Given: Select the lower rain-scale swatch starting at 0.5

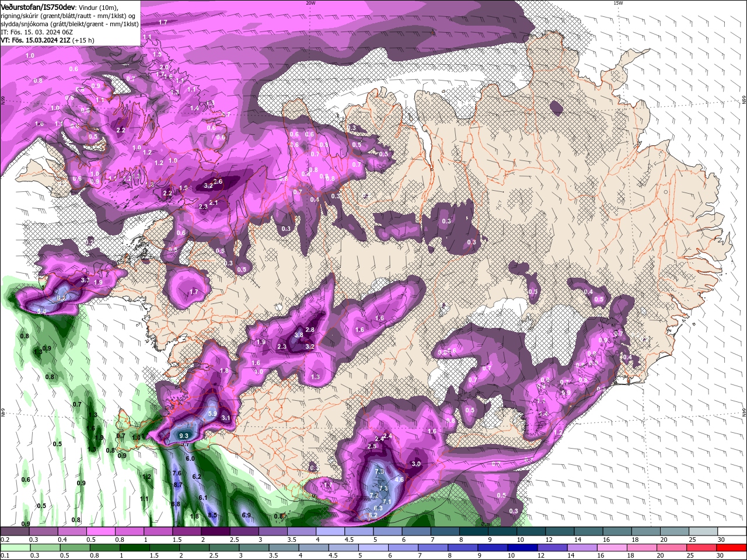Looking at the screenshot, I should click(75, 548).
